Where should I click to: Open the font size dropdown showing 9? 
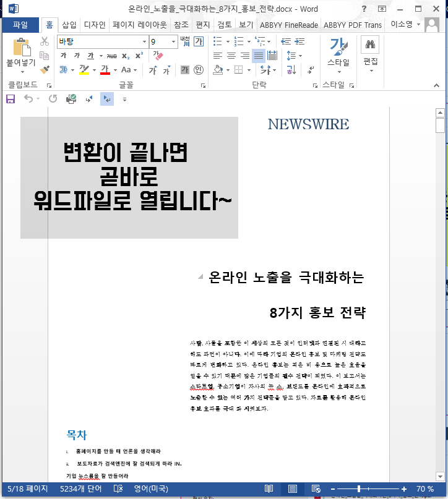pyautogui.click(x=173, y=41)
